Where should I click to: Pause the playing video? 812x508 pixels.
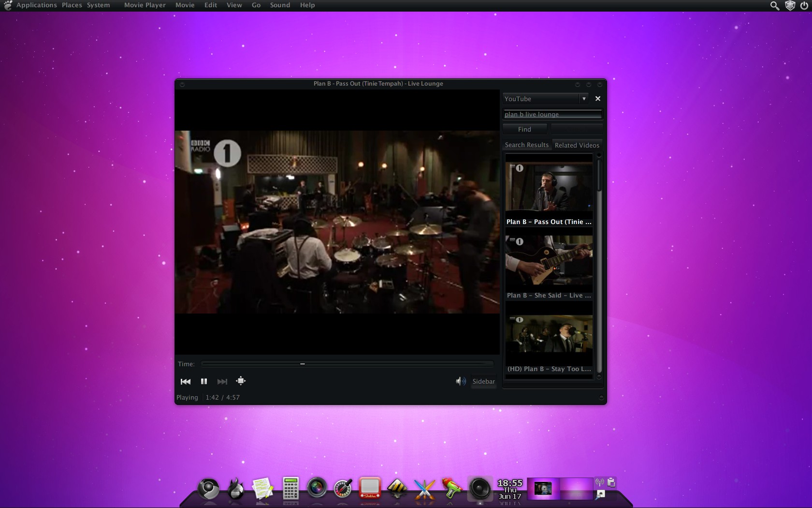tap(204, 381)
